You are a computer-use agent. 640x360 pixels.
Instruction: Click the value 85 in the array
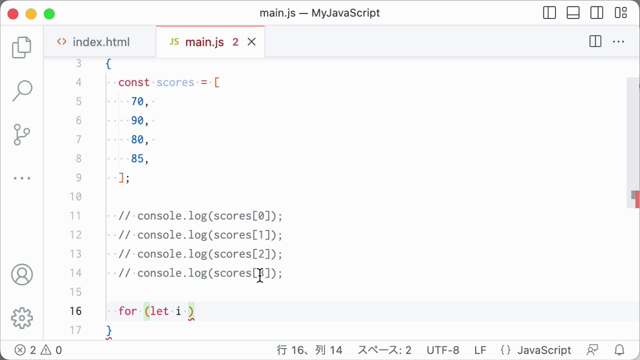coord(137,158)
